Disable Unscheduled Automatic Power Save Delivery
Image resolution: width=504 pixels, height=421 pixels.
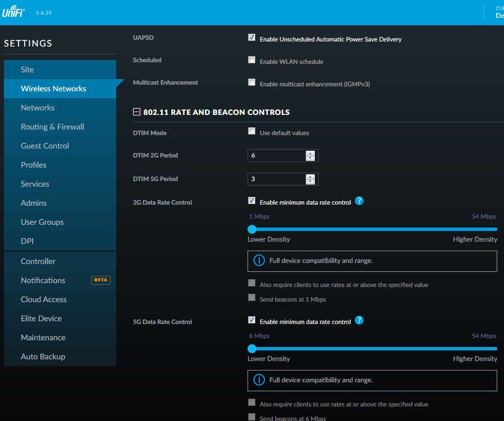coord(251,38)
